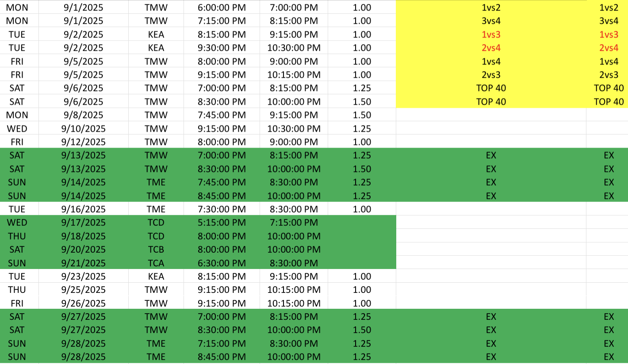Select the 9/17/2025 date cell
The height and width of the screenshot is (364, 628).
84,222
